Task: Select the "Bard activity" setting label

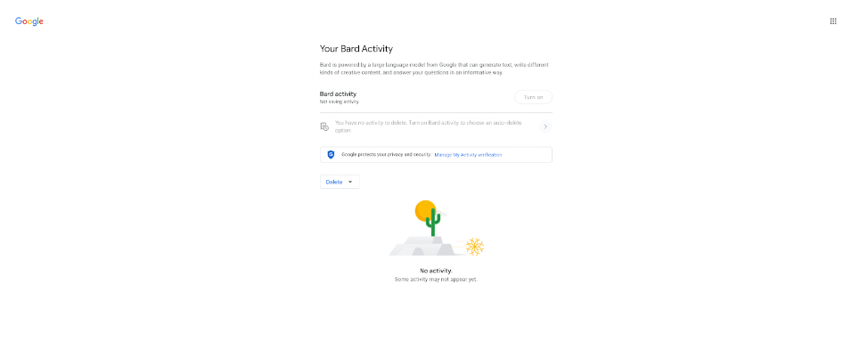Action: [338, 94]
